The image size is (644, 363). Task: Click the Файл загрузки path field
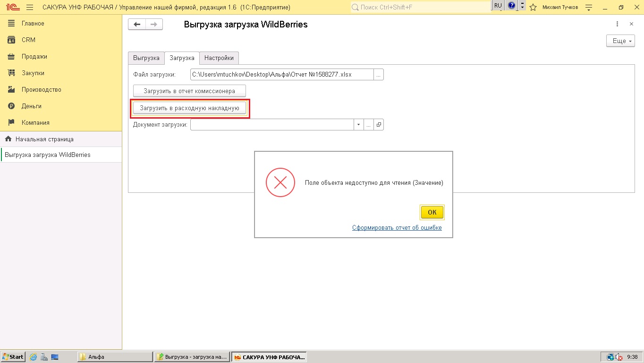point(282,74)
